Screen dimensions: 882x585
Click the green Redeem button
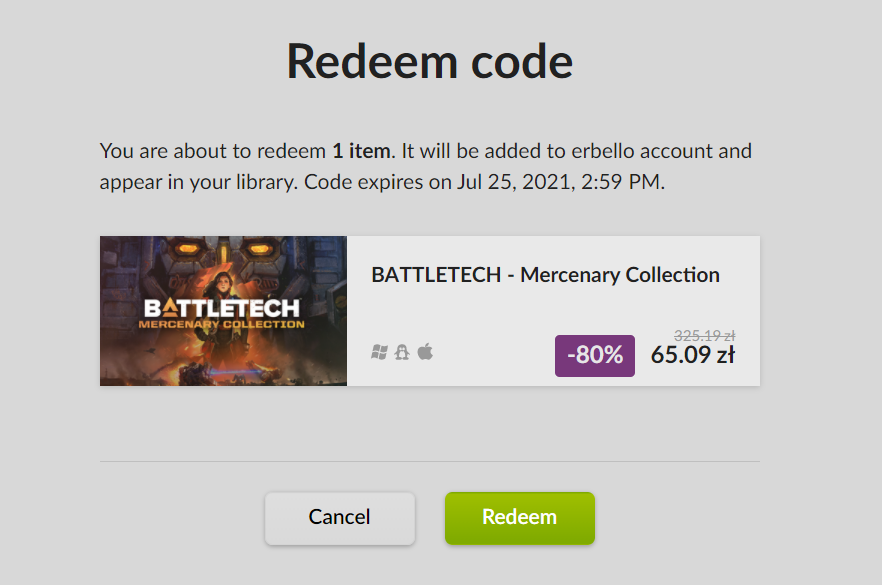(520, 518)
